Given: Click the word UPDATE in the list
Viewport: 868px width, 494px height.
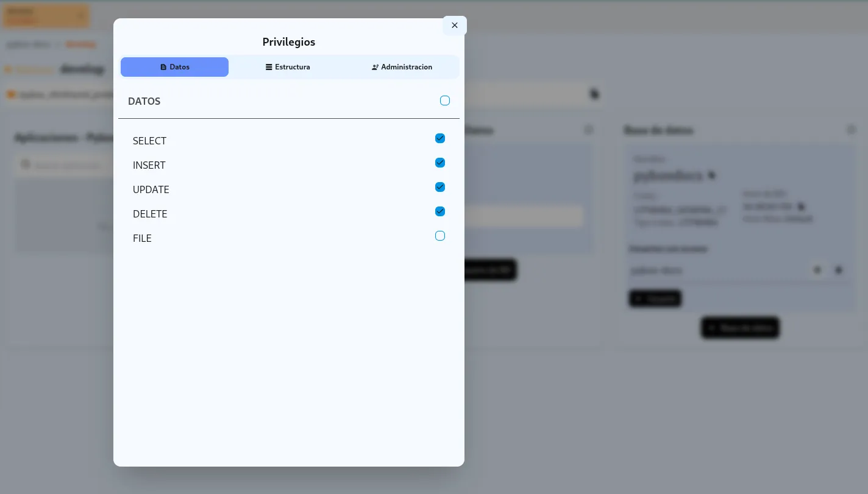Looking at the screenshot, I should [x=151, y=189].
